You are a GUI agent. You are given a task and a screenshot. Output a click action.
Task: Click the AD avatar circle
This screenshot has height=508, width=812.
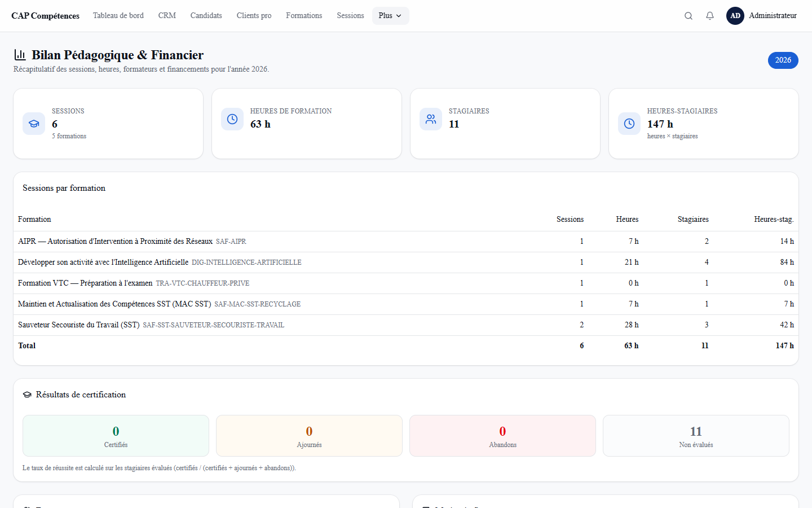coord(735,16)
